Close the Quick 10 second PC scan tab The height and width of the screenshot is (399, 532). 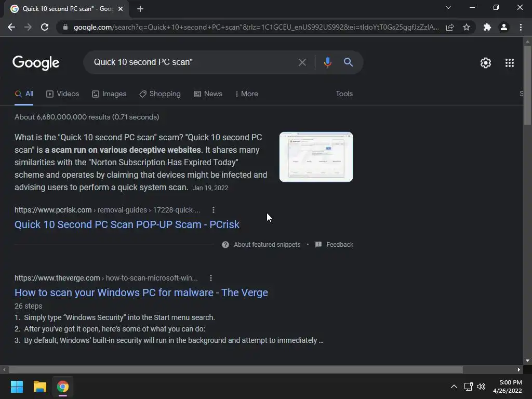click(121, 9)
